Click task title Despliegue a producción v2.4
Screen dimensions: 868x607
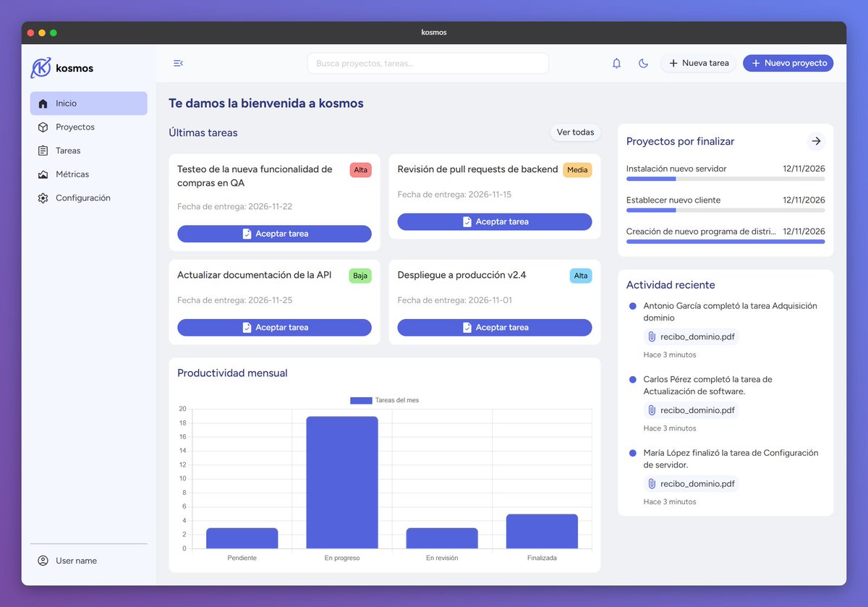tap(462, 275)
